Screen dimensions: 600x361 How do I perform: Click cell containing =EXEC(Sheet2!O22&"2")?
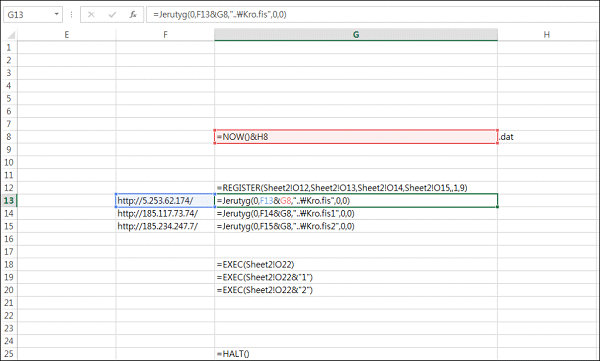[356, 290]
